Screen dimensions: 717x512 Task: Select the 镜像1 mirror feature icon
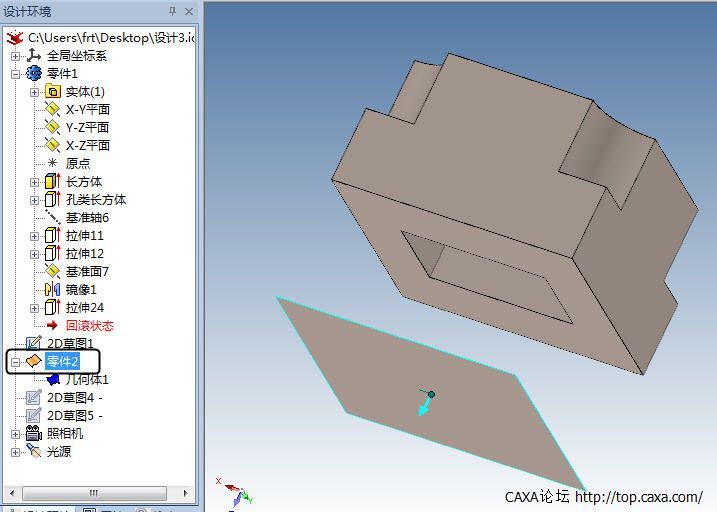coord(53,290)
